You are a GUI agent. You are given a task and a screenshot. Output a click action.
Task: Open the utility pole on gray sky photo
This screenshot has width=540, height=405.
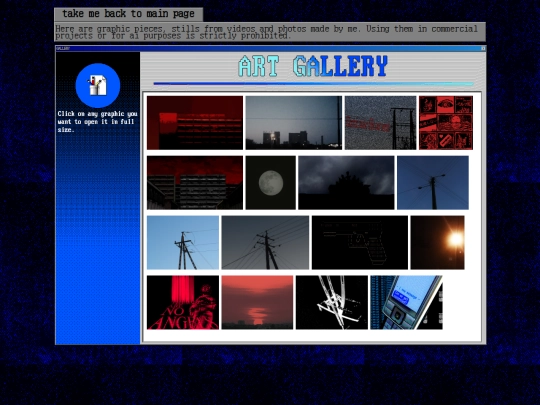coord(265,242)
